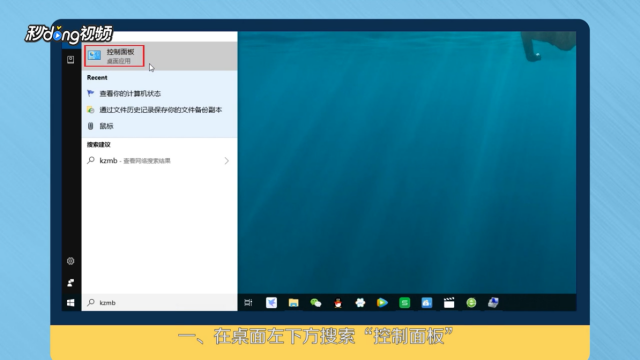Screen dimensions: 640x360
Task: Open the green e browser on taskbar
Action: (471, 302)
